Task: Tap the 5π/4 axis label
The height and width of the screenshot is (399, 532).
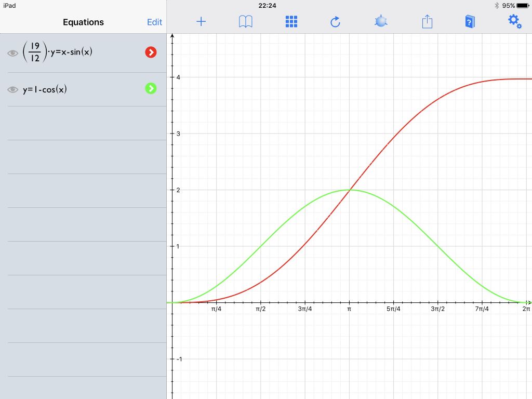Action: [x=394, y=309]
